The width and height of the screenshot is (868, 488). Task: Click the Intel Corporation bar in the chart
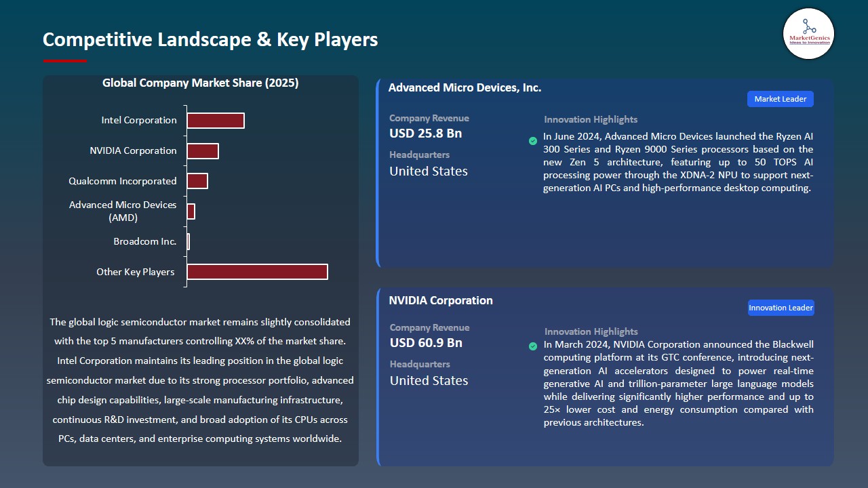pyautogui.click(x=216, y=120)
